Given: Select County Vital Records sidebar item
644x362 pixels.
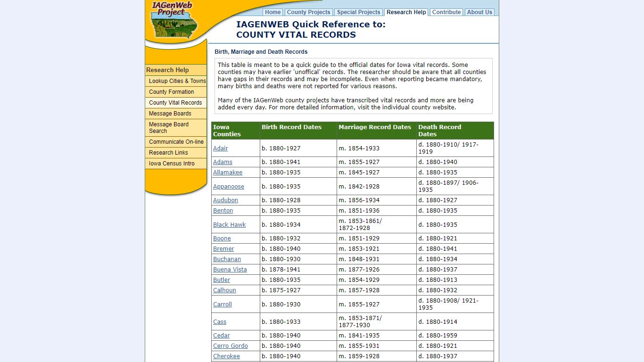Looking at the screenshot, I should tap(176, 103).
